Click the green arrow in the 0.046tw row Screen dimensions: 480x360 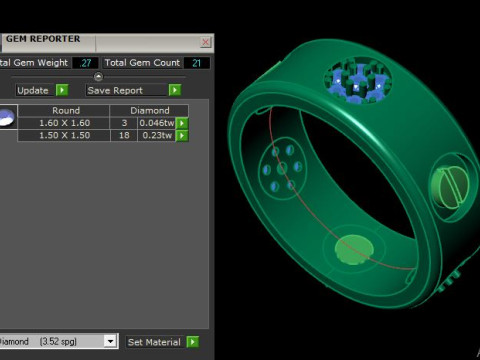pyautogui.click(x=182, y=123)
